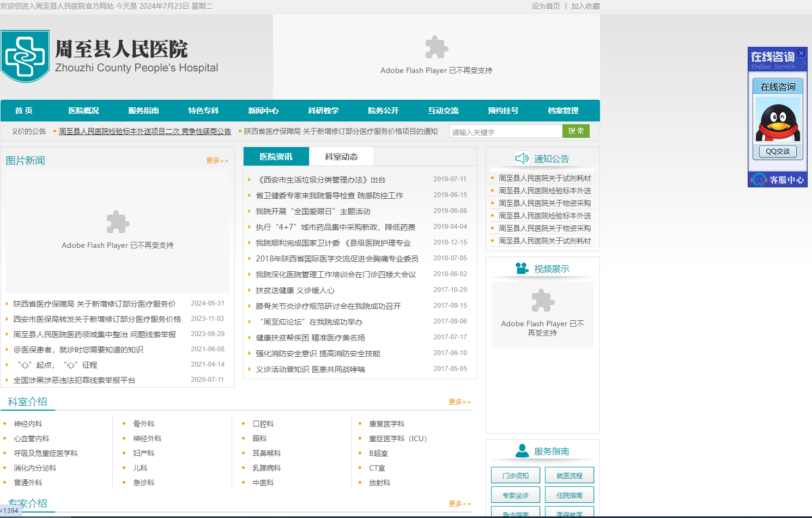Open article 全国涉黑涉恶违法犯罪线索举报平台
Screen dimensions: 812x518
[75, 380]
